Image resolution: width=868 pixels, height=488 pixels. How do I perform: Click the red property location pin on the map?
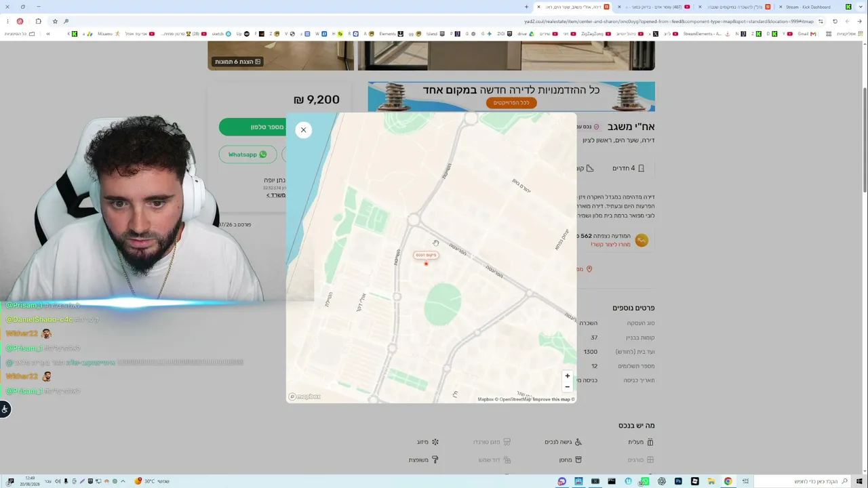tap(426, 264)
